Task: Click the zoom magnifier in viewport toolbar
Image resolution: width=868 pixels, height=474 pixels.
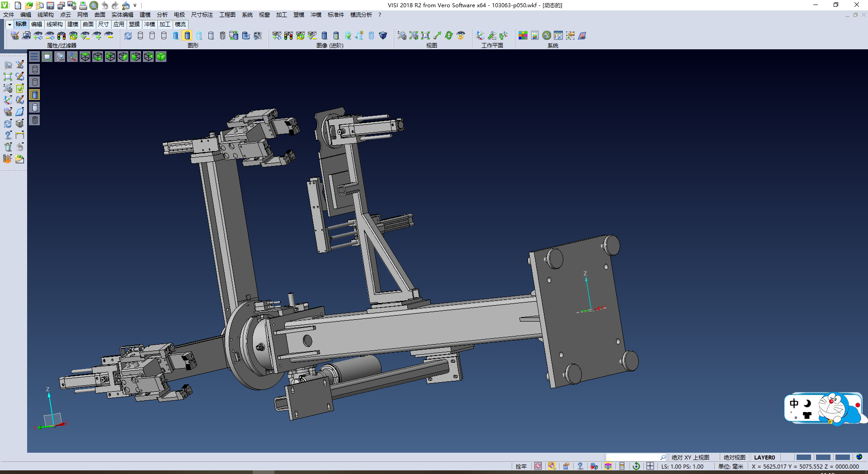Action: (60, 57)
